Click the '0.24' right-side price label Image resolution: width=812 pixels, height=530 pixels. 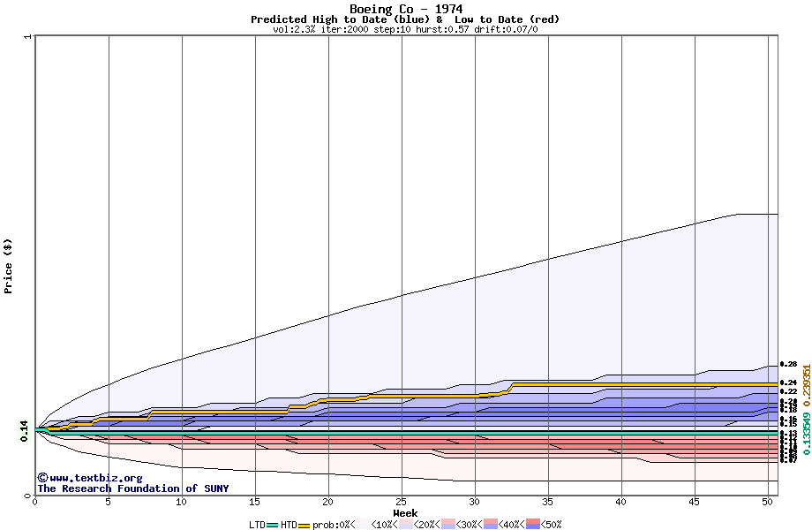pos(788,382)
